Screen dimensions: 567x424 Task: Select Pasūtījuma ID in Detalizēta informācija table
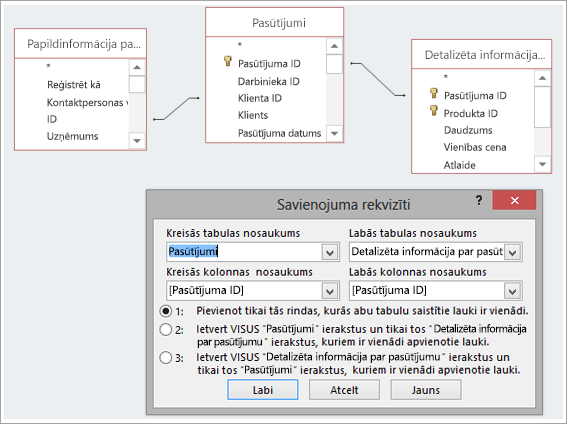click(x=475, y=95)
